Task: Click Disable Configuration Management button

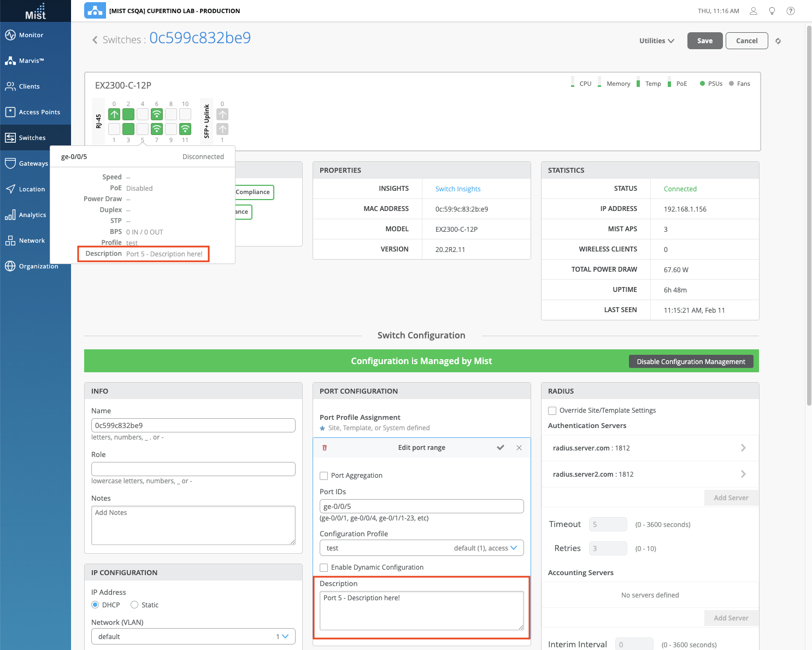Action: point(691,361)
